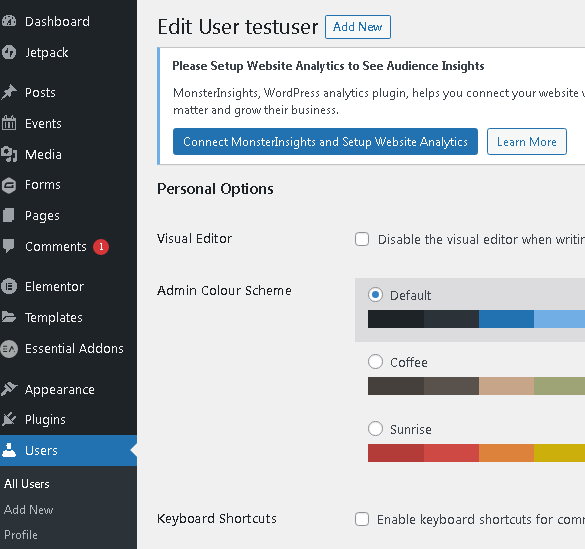This screenshot has height=549, width=585.
Task: Select the Coffee colour scheme radio
Action: click(x=375, y=361)
